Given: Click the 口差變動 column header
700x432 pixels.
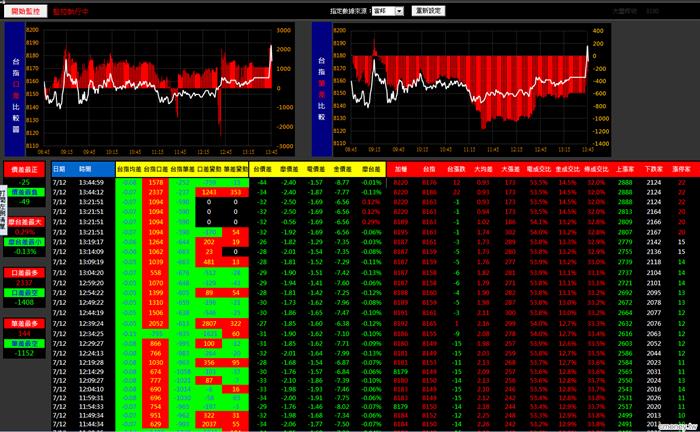Looking at the screenshot, I should (x=209, y=169).
